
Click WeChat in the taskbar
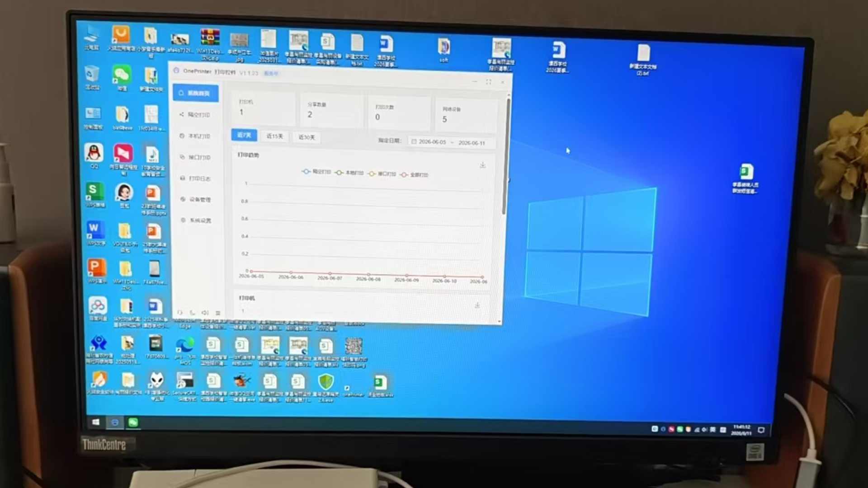tap(133, 422)
